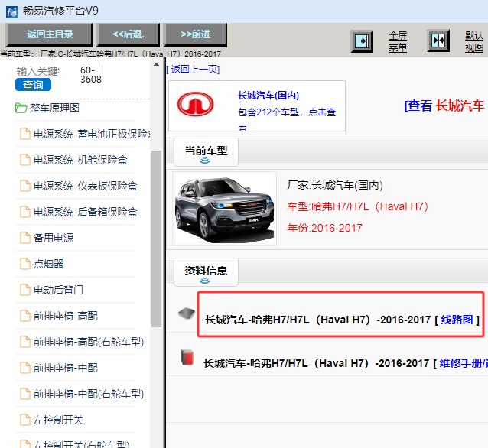Open 前排座椅-高配(右舵车型) document
This screenshot has height=448, width=488.
82,342
